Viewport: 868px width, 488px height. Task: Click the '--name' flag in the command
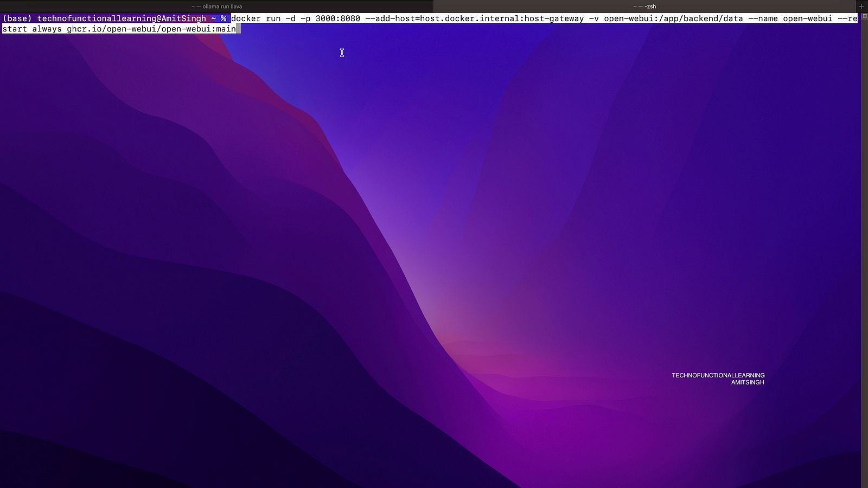pos(763,18)
